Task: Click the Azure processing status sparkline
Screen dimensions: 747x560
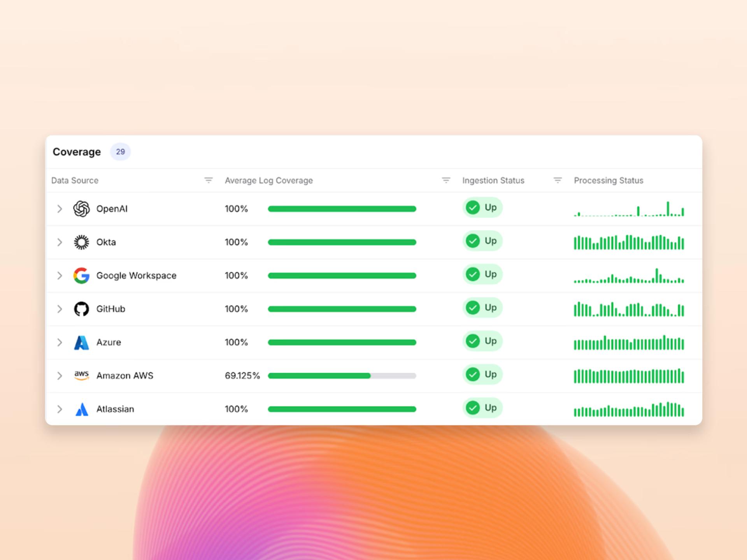Action: (629, 342)
